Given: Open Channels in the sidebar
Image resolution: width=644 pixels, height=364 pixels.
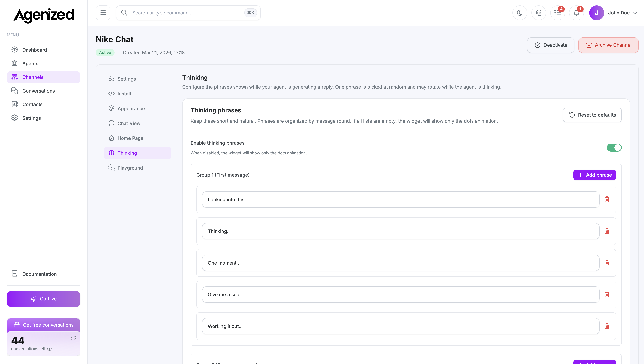Looking at the screenshot, I should point(43,77).
